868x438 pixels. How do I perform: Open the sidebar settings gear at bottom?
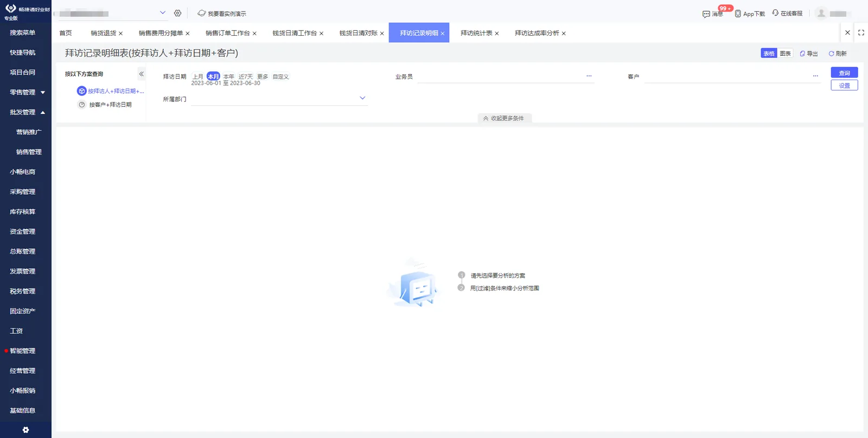pyautogui.click(x=25, y=430)
